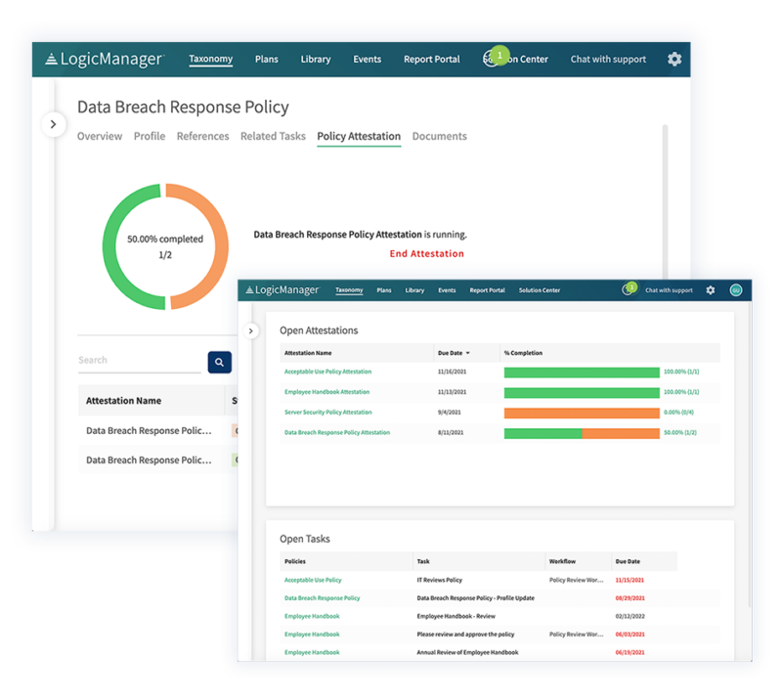This screenshot has width=782, height=700.
Task: Switch to the Related Tasks tab
Action: (x=273, y=136)
